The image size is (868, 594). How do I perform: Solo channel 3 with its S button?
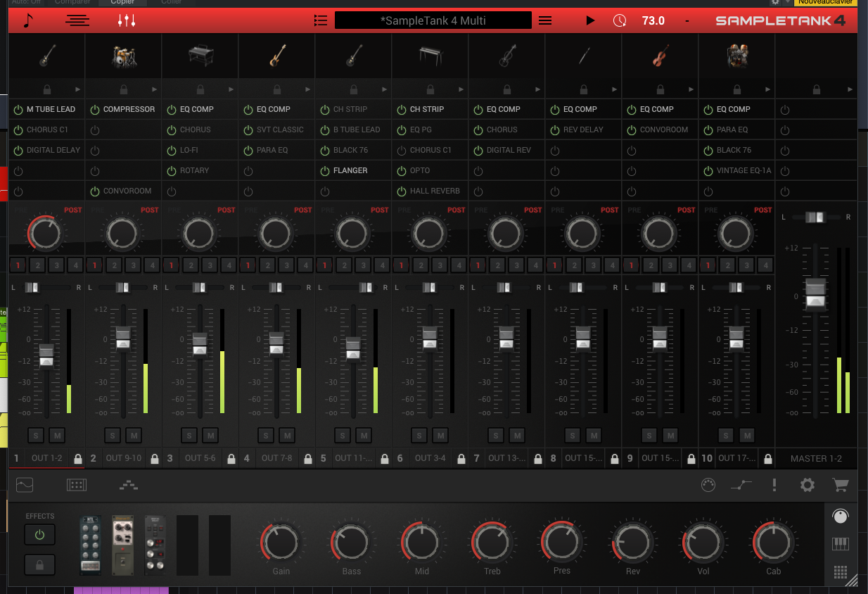click(189, 435)
